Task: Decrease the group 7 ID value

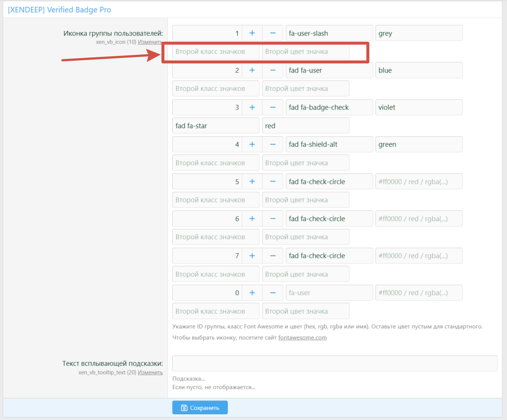Action: [273, 256]
